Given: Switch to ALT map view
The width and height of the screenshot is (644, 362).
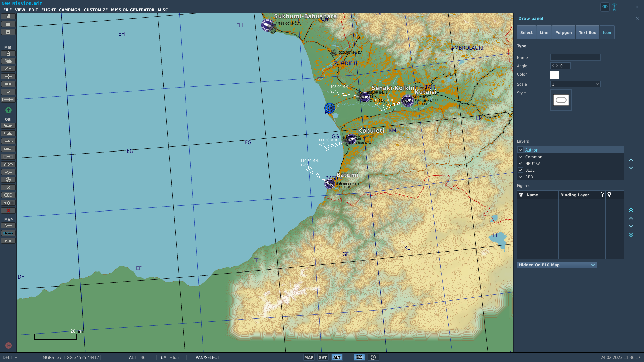Looking at the screenshot, I should (337, 357).
